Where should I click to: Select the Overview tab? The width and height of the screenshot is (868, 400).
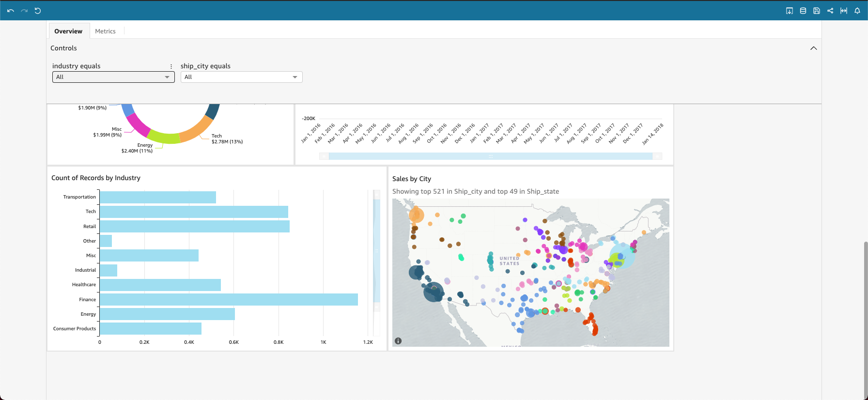coord(68,31)
